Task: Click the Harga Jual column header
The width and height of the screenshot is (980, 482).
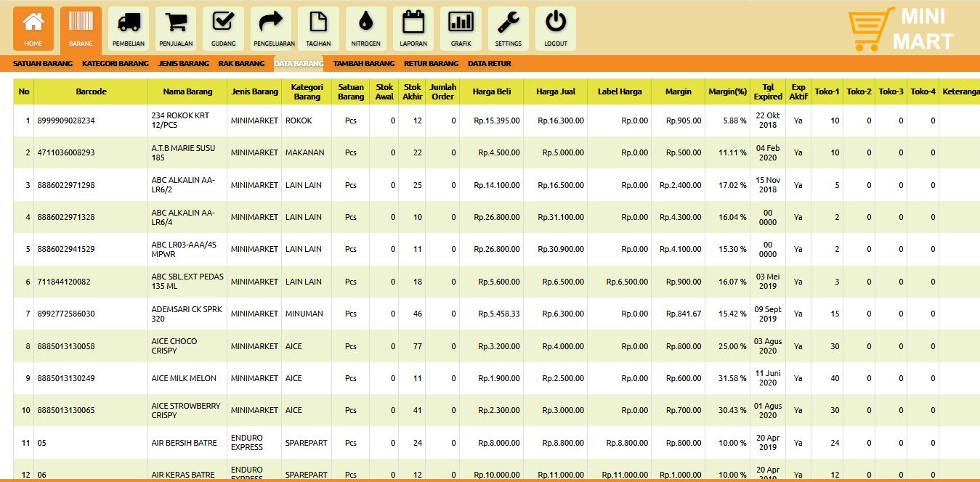Action: 556,92
